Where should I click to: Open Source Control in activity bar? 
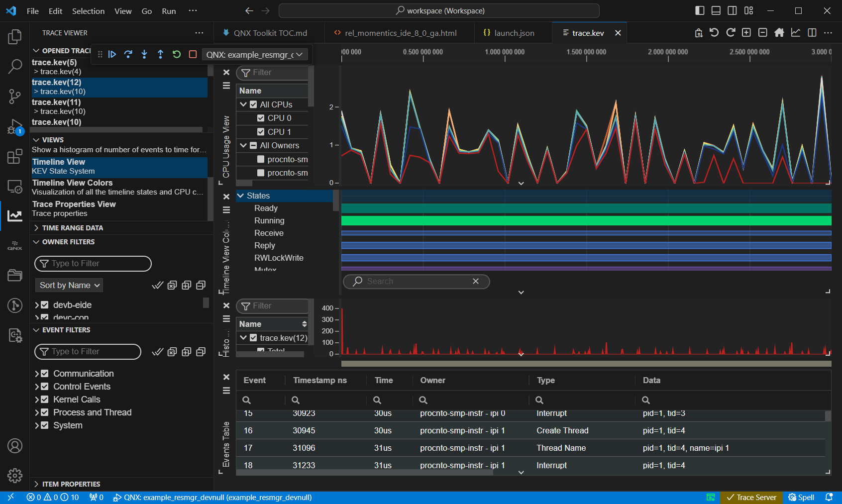click(15, 97)
